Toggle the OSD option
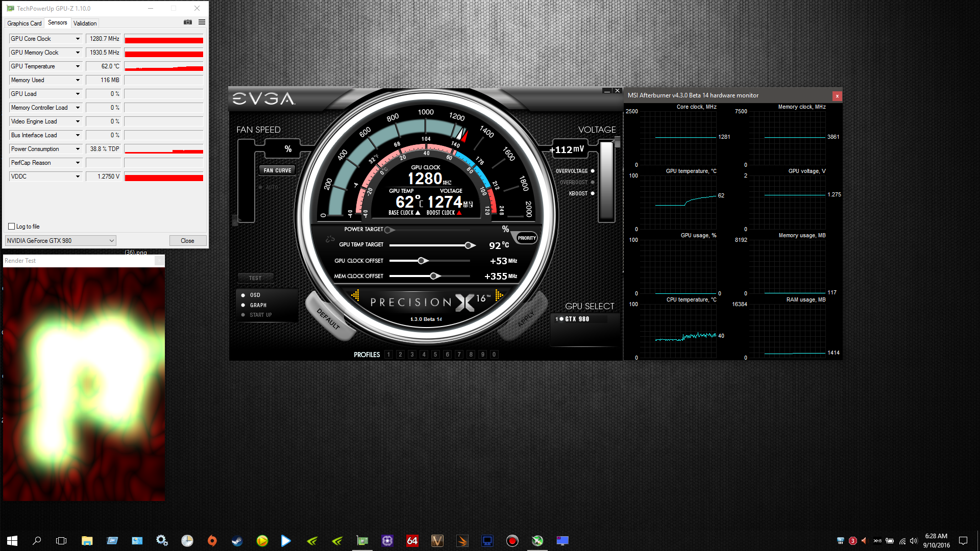This screenshot has height=551, width=980. [x=243, y=295]
